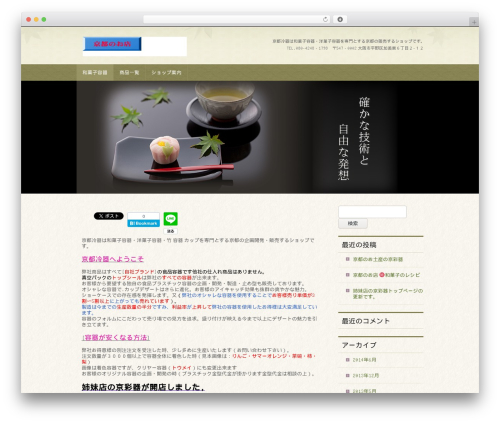Screen dimensions: 500x423
Task: Click the 最近の投稿 sidebar heading
Action: [x=359, y=245]
